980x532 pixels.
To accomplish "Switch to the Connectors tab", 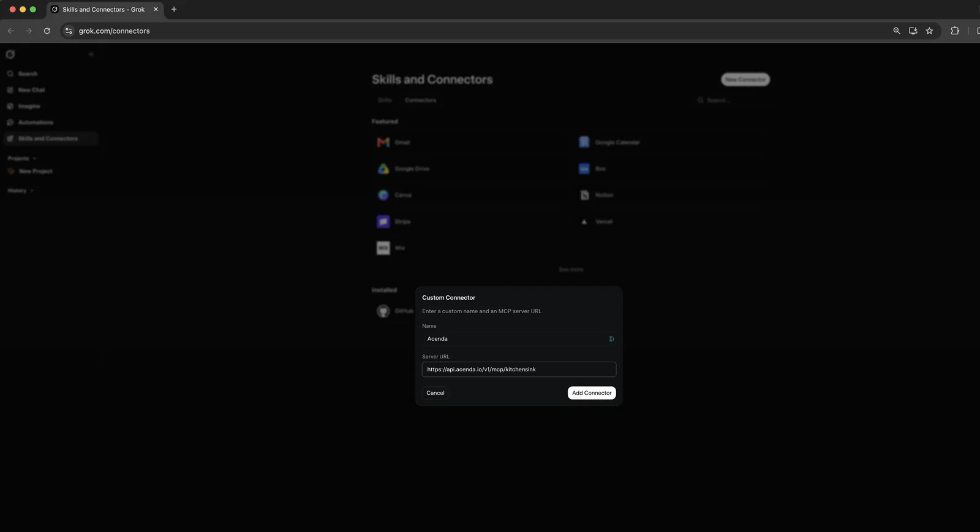I will [421, 100].
